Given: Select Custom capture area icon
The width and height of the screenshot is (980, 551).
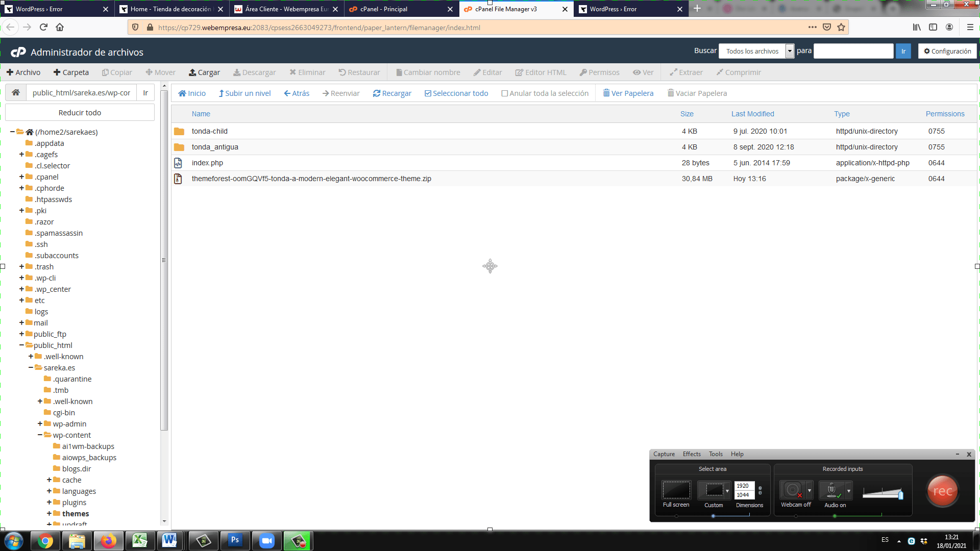Looking at the screenshot, I should coord(714,490).
